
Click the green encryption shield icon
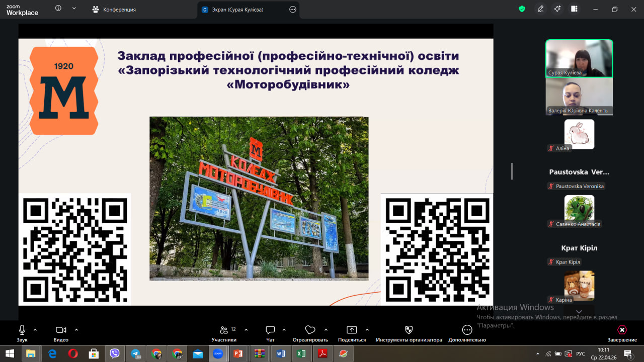coord(522,9)
